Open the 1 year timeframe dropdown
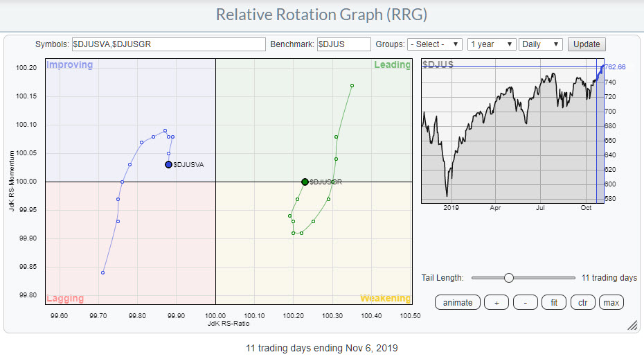The image size is (644, 359). click(x=491, y=44)
